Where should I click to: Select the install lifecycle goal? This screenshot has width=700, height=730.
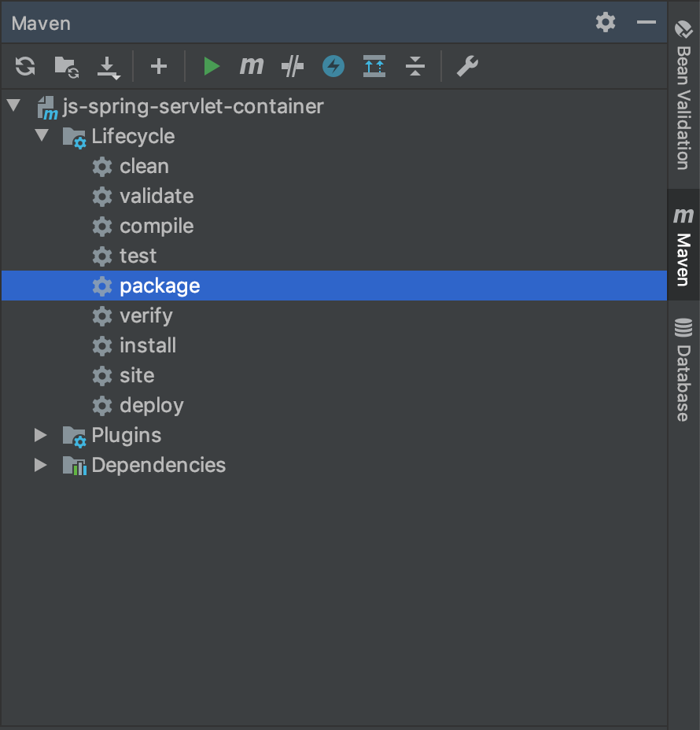click(148, 345)
